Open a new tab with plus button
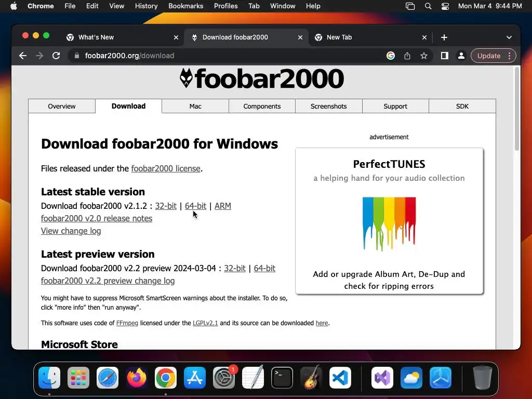The height and width of the screenshot is (399, 532). tap(444, 37)
